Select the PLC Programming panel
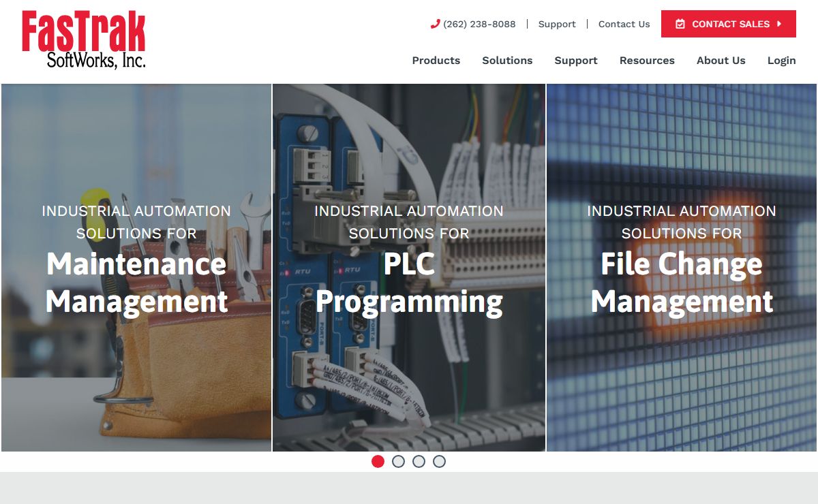818x504 pixels. pos(409,268)
